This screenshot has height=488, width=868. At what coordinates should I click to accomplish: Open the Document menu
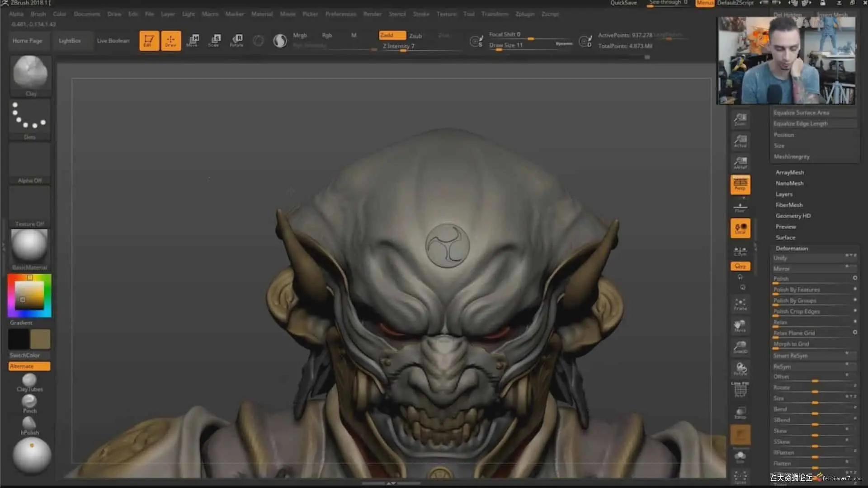point(87,14)
